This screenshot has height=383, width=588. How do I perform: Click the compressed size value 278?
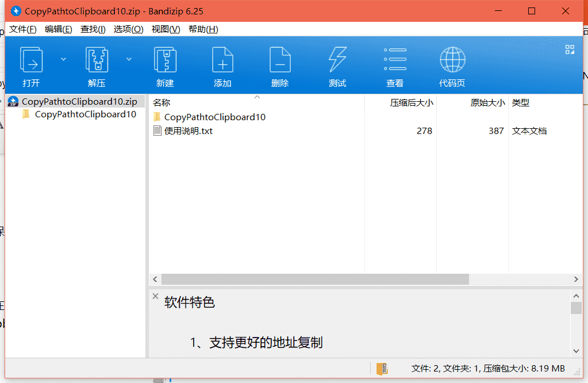[x=424, y=131]
